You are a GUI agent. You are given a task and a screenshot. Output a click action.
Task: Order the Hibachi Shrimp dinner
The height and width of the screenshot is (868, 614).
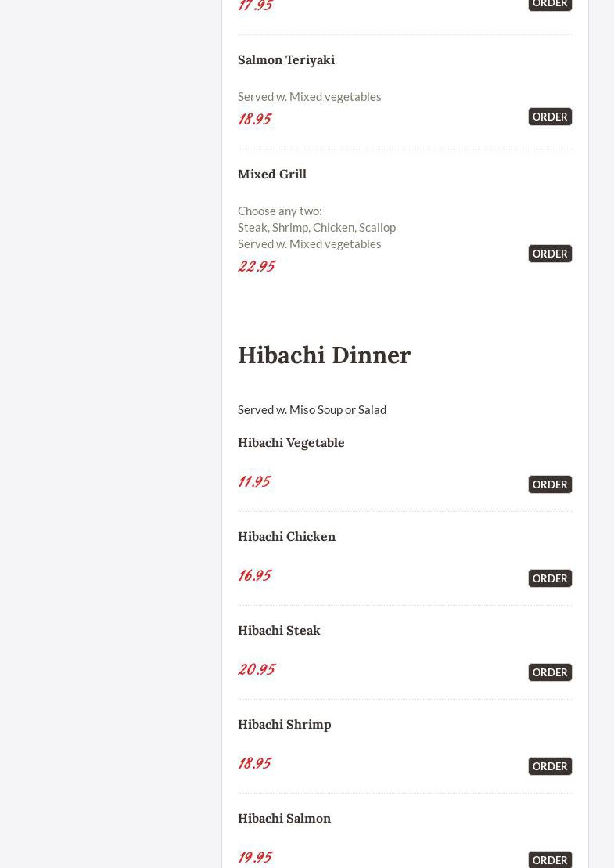click(550, 766)
